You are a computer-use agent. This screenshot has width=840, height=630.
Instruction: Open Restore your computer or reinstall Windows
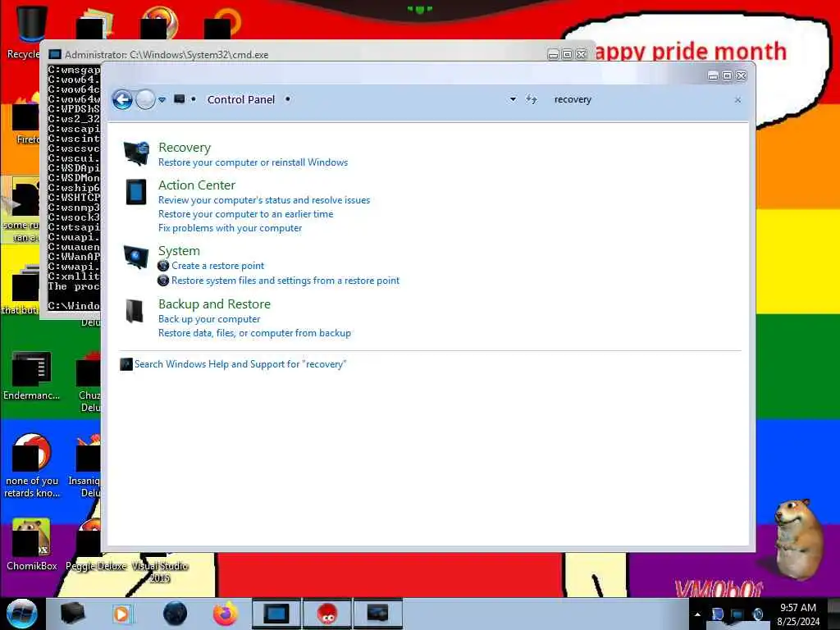253,162
